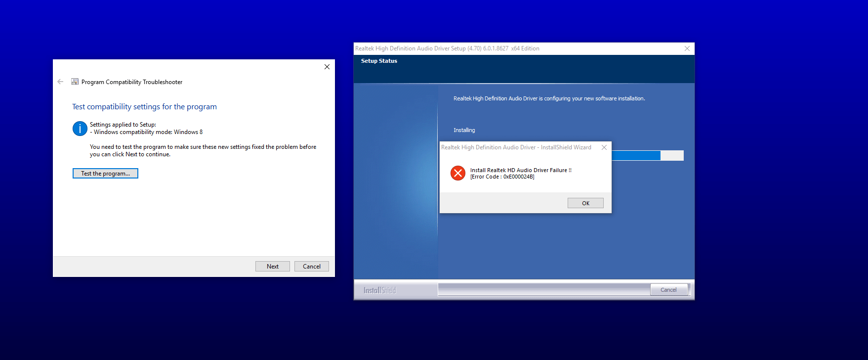This screenshot has height=360, width=868.
Task: Click the red error icon in InstallShield Wizard dialog
Action: point(458,173)
